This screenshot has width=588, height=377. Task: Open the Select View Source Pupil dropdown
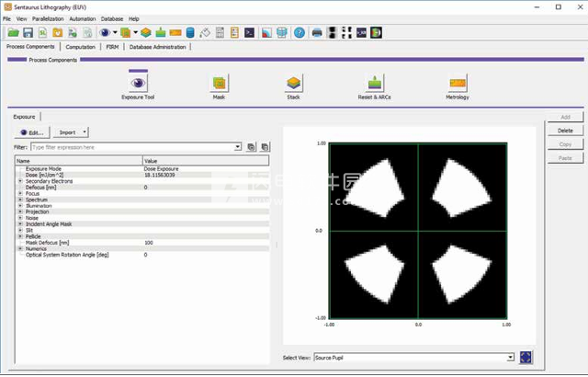point(414,358)
